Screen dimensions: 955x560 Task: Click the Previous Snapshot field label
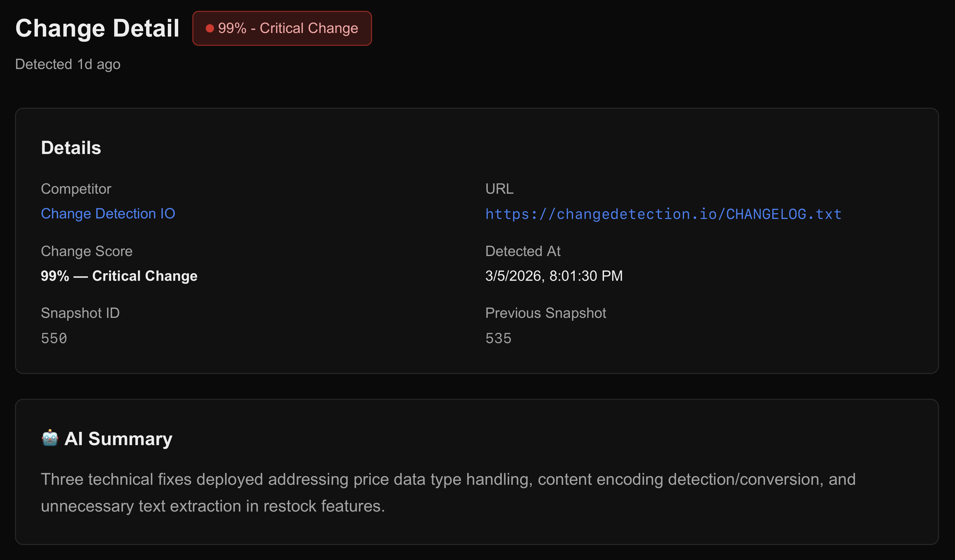pyautogui.click(x=546, y=313)
